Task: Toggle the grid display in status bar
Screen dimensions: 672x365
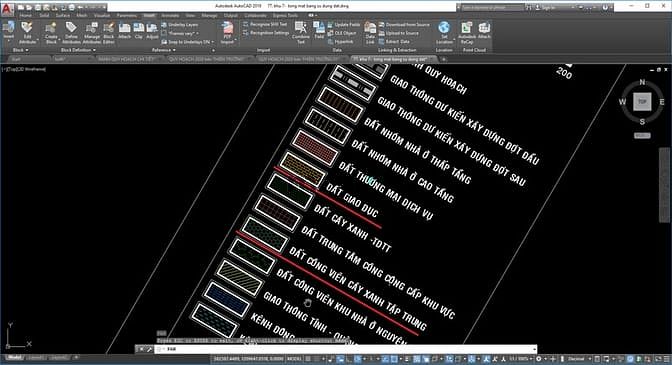Action: (308, 359)
